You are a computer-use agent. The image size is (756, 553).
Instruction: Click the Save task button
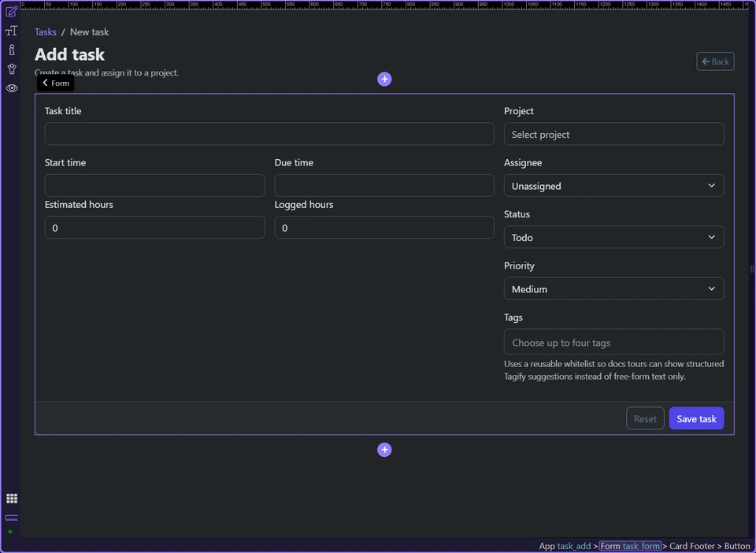pyautogui.click(x=696, y=418)
